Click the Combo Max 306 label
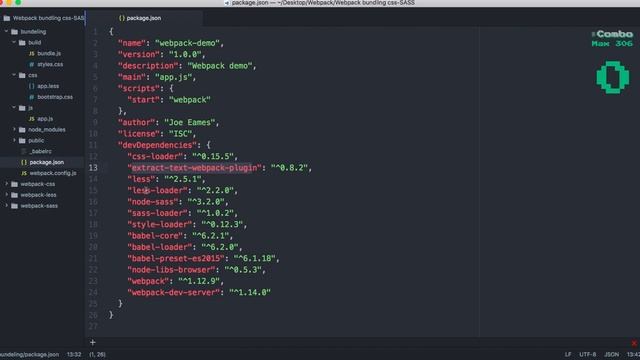 point(612,39)
